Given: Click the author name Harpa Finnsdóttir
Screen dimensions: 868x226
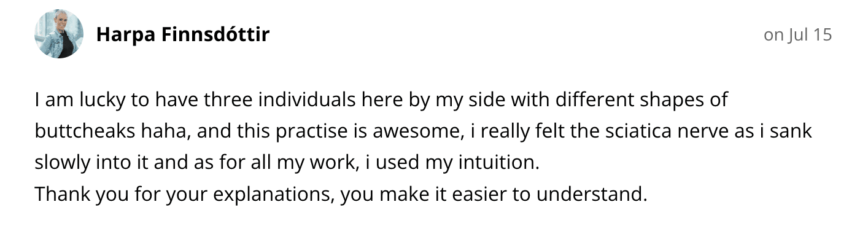Looking at the screenshot, I should [x=183, y=35].
